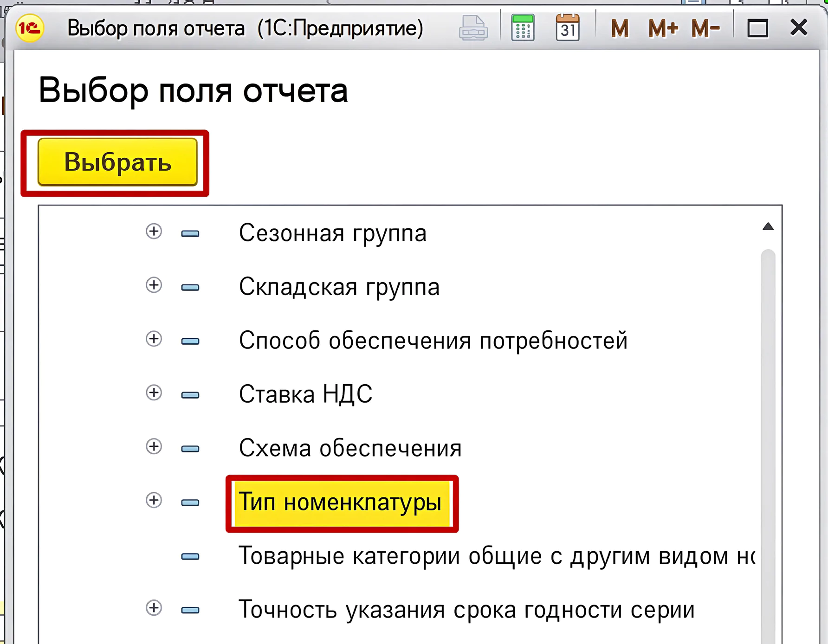
Task: Maximize the Выбор поля отчета window
Action: point(757,28)
